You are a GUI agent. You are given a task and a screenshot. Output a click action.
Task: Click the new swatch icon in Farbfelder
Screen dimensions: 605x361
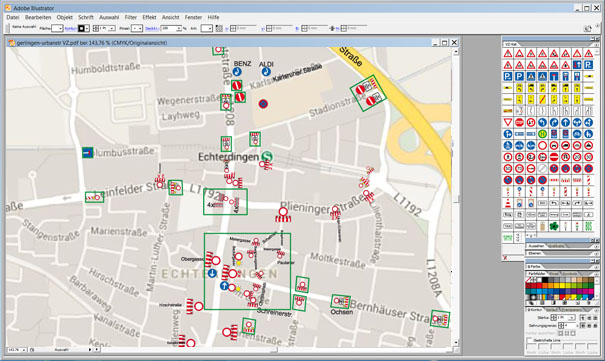(578, 303)
